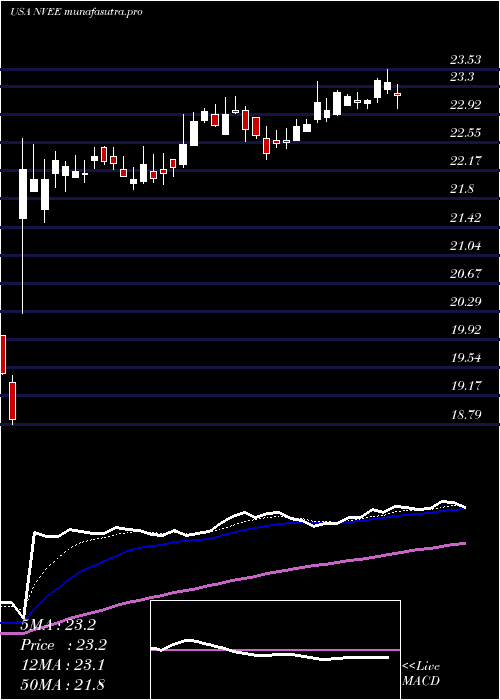Click the last red candlestick at the chart's right end

[x=397, y=95]
